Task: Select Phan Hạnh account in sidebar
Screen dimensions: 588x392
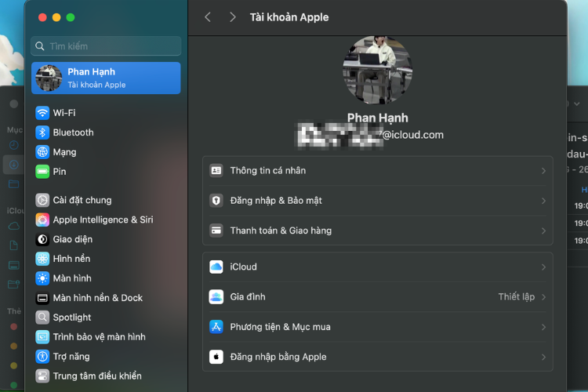Action: tap(106, 78)
